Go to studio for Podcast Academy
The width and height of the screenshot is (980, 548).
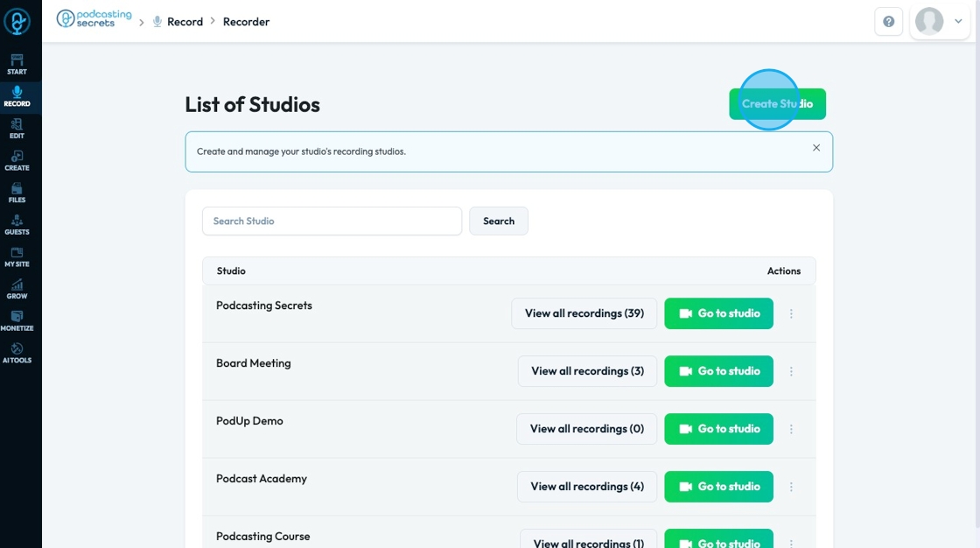[718, 487]
